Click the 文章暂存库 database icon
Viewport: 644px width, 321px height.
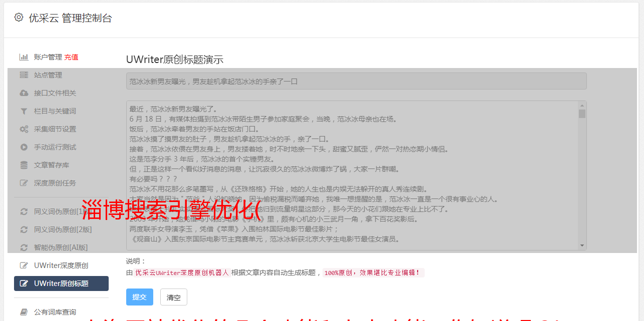click(24, 165)
